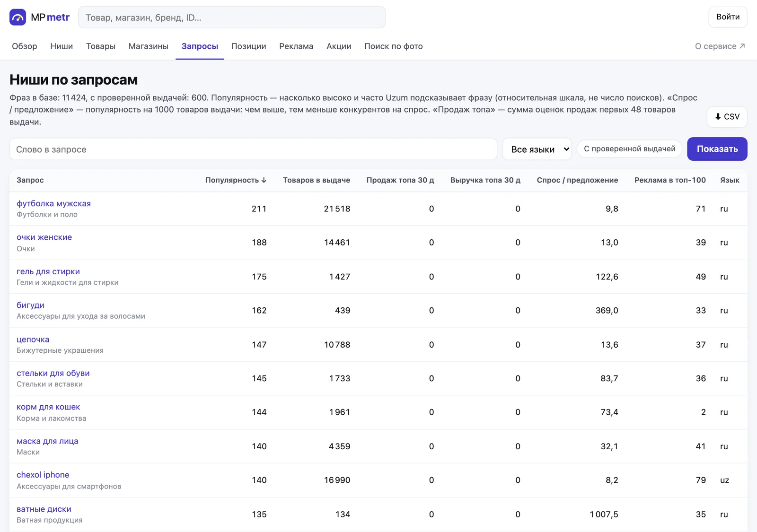Click the 'uz' language cell for chexol iphone
The height and width of the screenshot is (532, 757).
(x=724, y=480)
